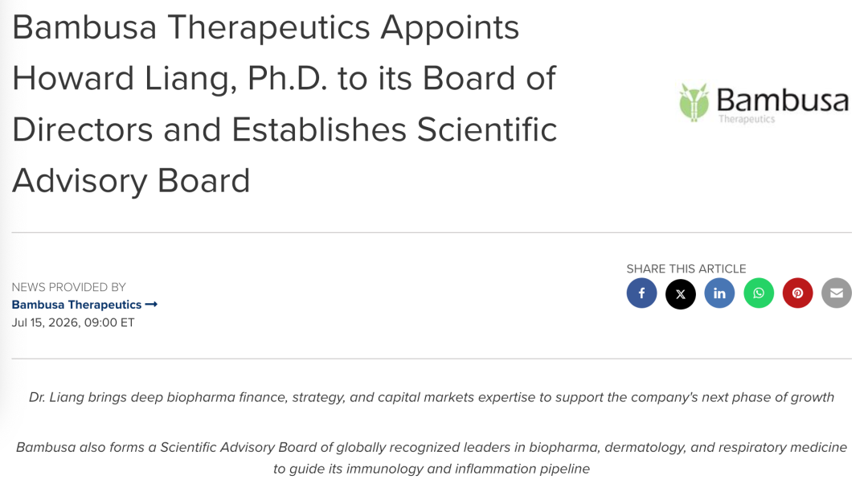The height and width of the screenshot is (492, 868).
Task: Click 'Advisory Board' at the headline's end
Action: point(131,181)
